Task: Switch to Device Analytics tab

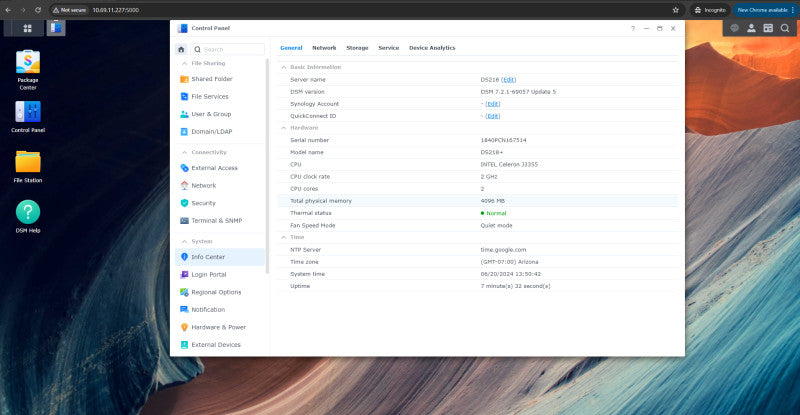Action: coord(432,48)
